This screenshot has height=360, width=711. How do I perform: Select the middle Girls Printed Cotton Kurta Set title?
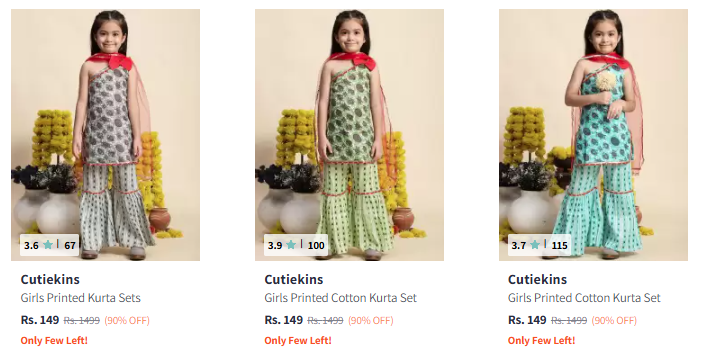tap(341, 298)
